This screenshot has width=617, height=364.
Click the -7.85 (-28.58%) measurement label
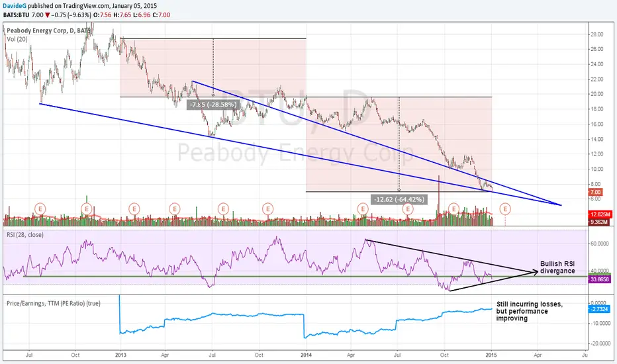coord(213,105)
